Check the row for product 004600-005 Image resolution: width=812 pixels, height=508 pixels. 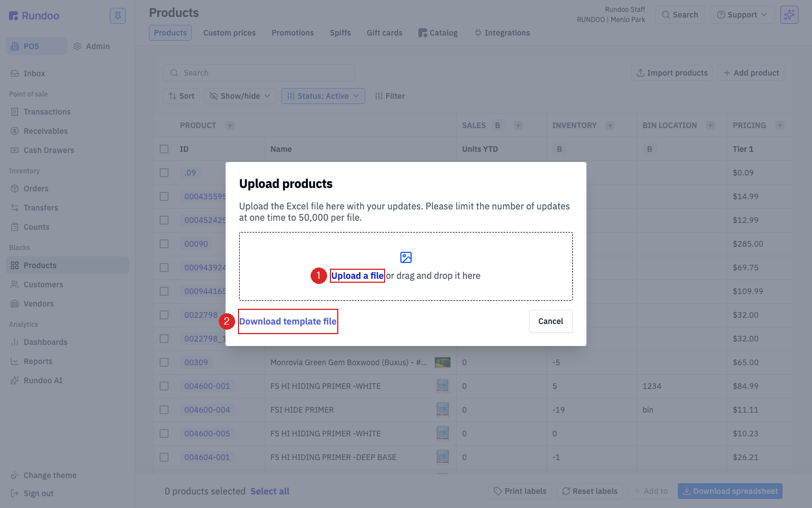pyautogui.click(x=164, y=433)
